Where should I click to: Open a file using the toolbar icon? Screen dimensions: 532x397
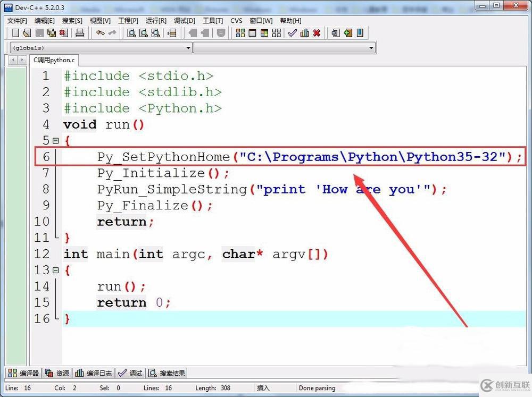[x=26, y=33]
